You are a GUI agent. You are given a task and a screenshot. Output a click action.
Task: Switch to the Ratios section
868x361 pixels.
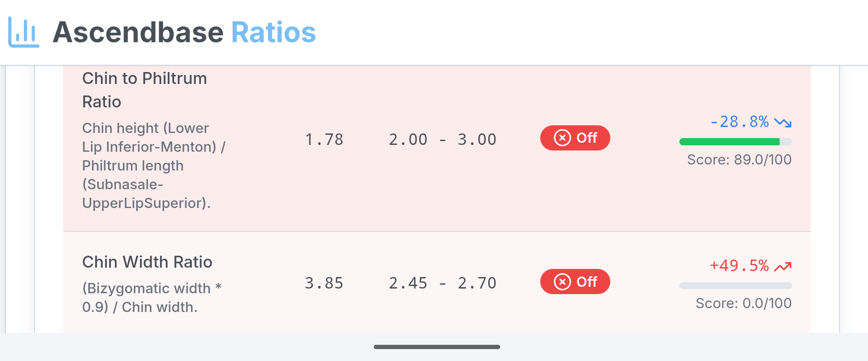tap(274, 32)
